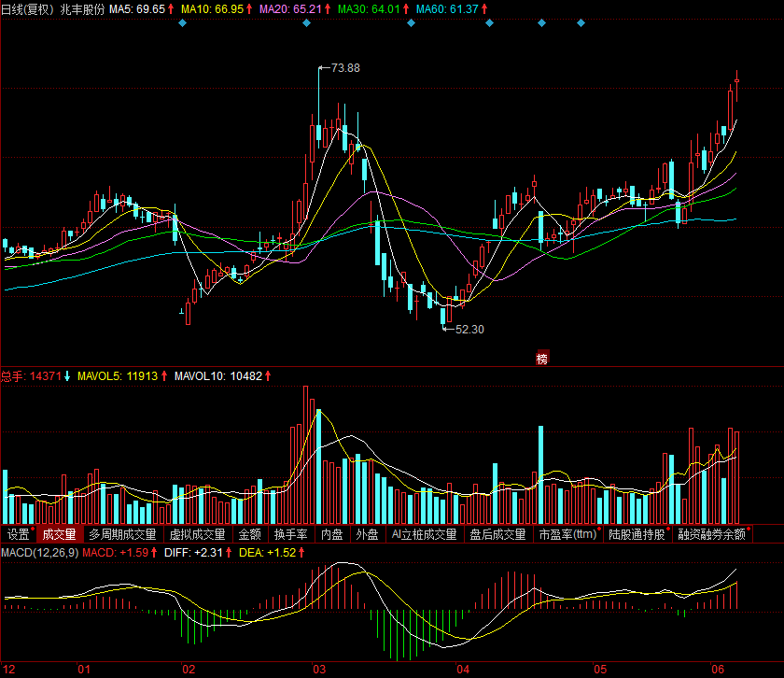Click the DEA: +1.52 value

coord(267,553)
